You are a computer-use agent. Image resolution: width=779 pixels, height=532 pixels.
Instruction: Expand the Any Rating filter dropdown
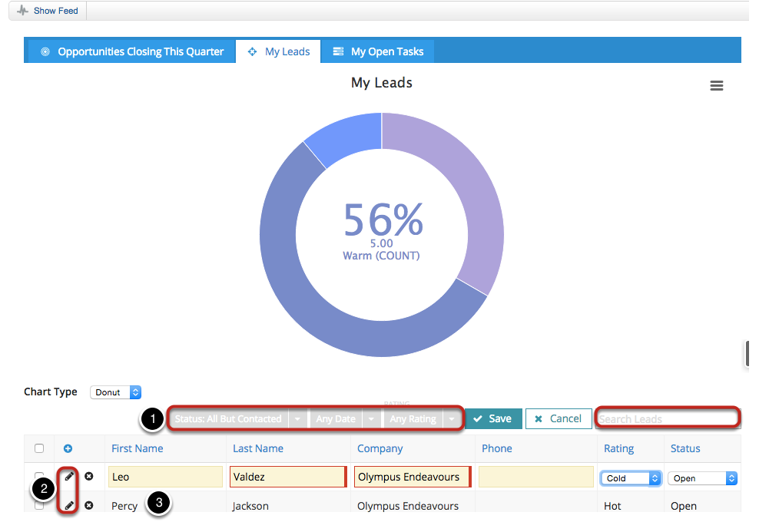(x=452, y=419)
